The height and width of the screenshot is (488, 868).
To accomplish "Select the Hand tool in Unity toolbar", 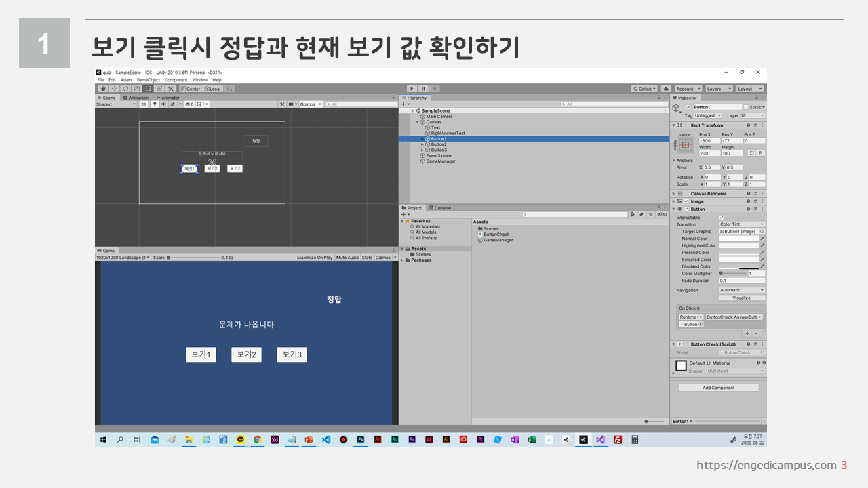I will click(x=103, y=89).
